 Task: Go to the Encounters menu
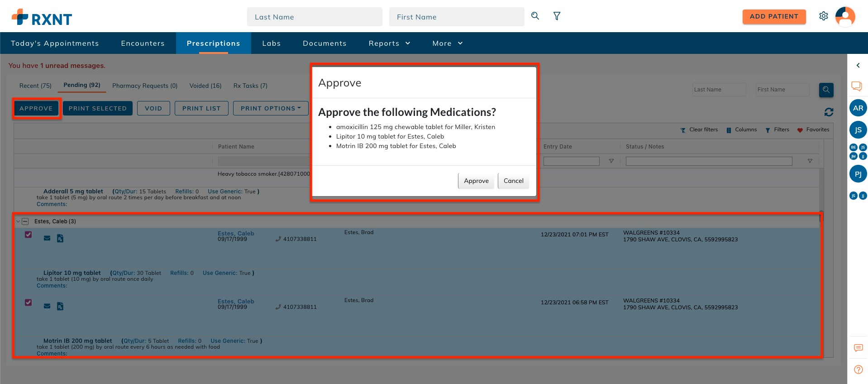coord(143,43)
